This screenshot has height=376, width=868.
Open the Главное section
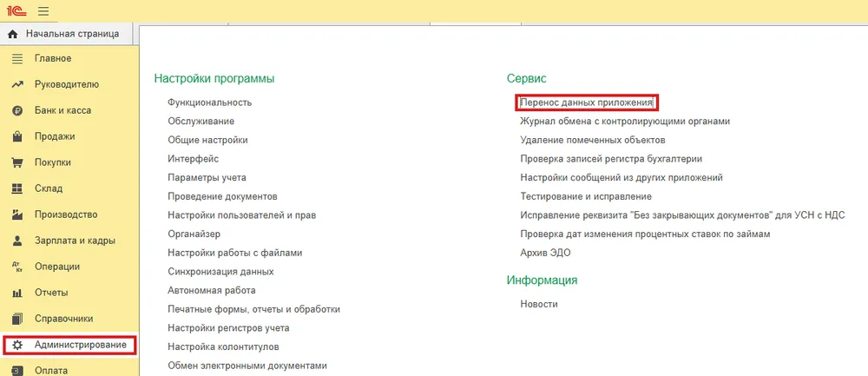coord(53,59)
